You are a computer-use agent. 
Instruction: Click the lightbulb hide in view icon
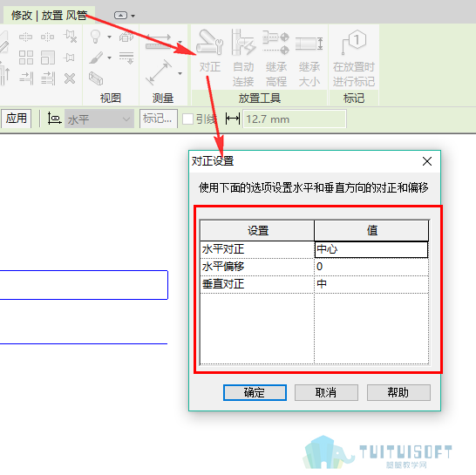(x=96, y=37)
